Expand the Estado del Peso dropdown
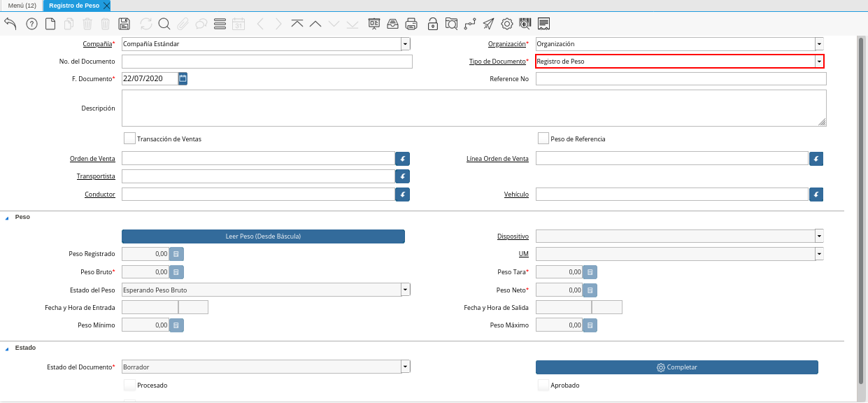This screenshot has width=868, height=403. click(x=405, y=290)
